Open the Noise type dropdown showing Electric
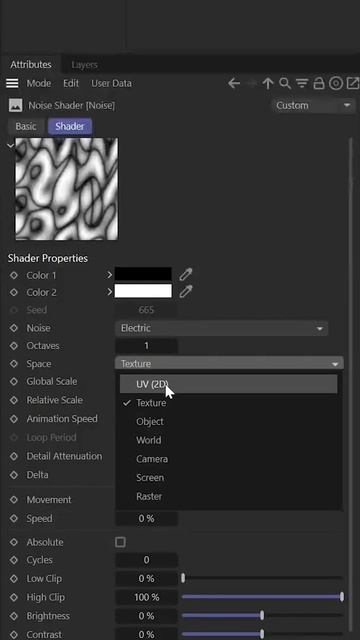This screenshot has height=640, width=360. tap(222, 328)
